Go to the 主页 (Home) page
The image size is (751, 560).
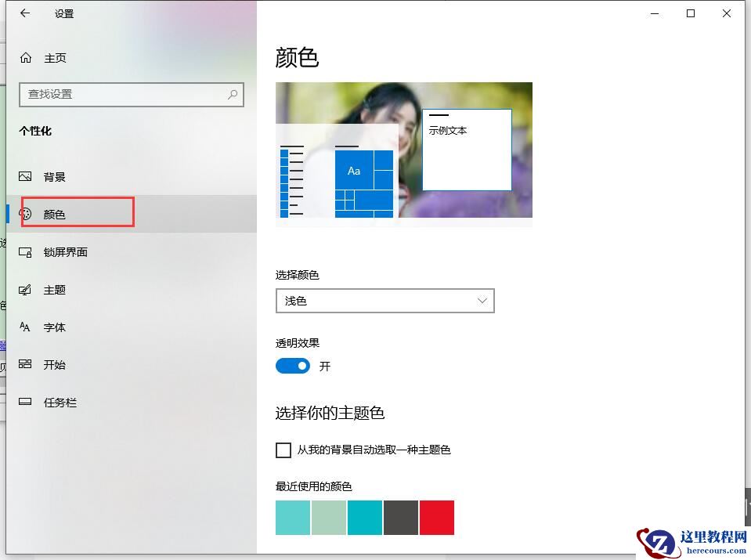tap(53, 57)
